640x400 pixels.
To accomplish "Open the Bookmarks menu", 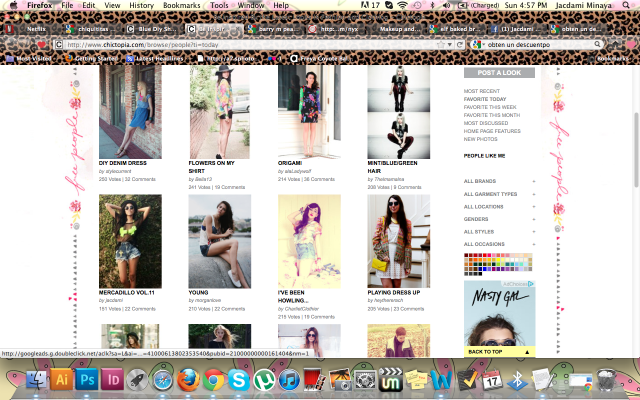I will [182, 5].
